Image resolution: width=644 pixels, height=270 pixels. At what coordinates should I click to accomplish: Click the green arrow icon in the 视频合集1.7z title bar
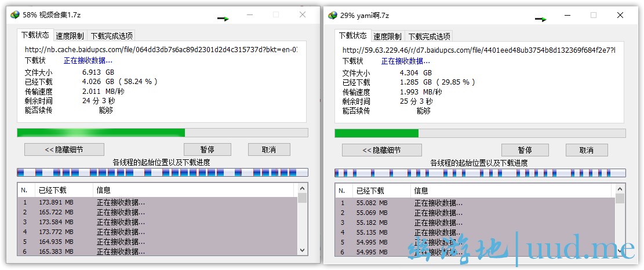click(223, 19)
